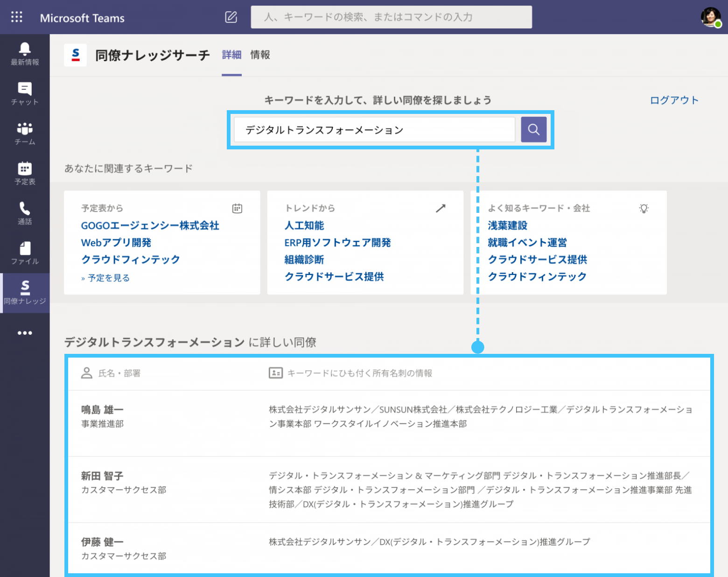Click the あなたに関連するキーワード heading
Image resolution: width=728 pixels, height=577 pixels.
128,169
